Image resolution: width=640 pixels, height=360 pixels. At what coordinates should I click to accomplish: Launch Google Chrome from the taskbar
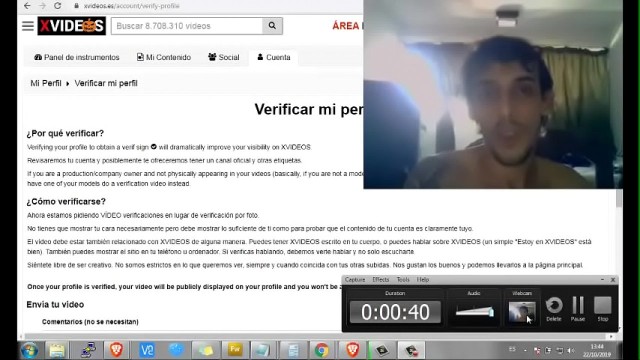coord(321,350)
